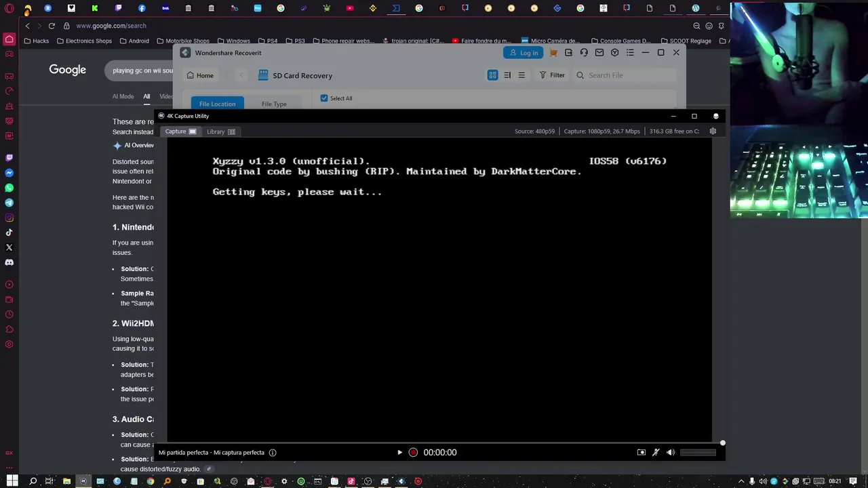Image resolution: width=868 pixels, height=488 pixels.
Task: Select the File Location tab in Recoverit
Action: [217, 104]
